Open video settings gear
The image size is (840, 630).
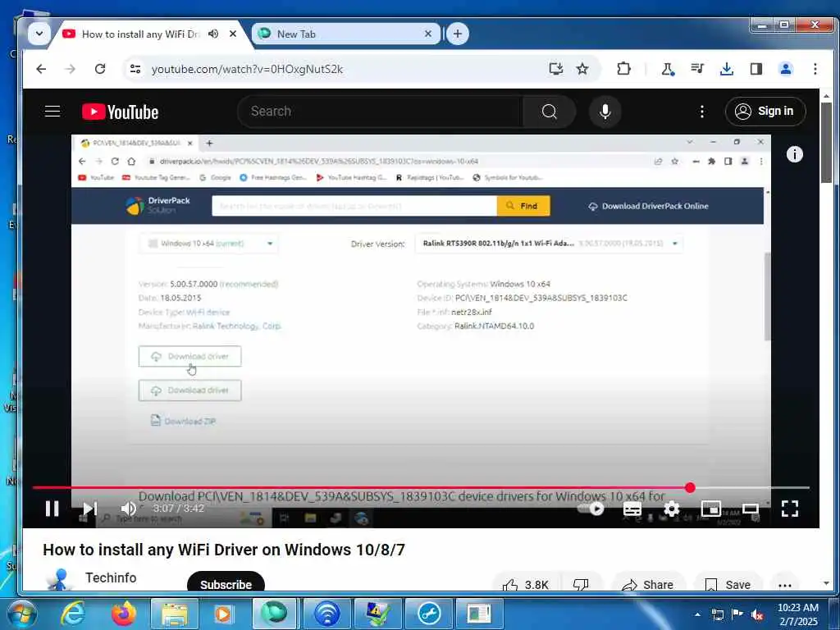pos(671,509)
